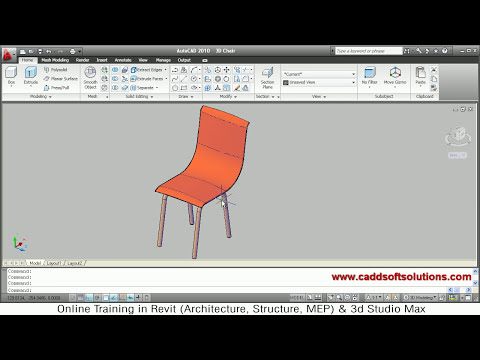The width and height of the screenshot is (480, 360).
Task: Open the *Current* visual style dropdown
Action: [319, 74]
